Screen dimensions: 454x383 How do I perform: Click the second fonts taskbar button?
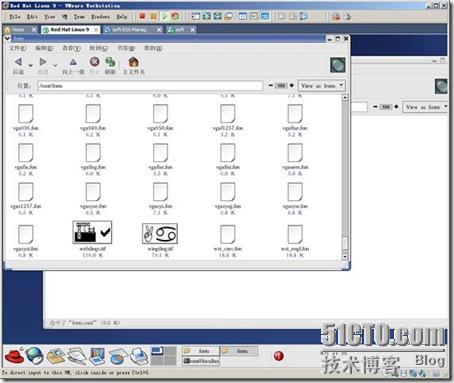(x=239, y=351)
